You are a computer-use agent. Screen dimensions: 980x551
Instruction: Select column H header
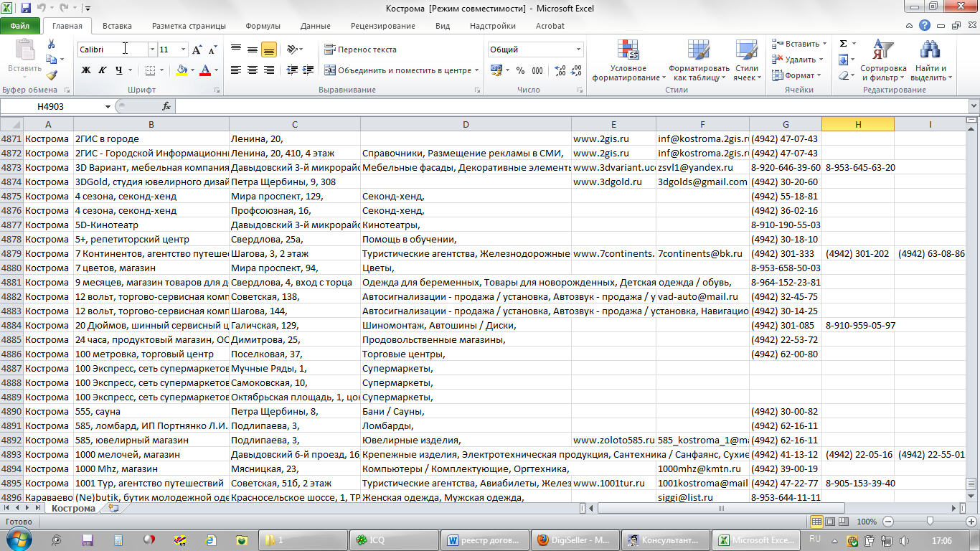tap(858, 124)
